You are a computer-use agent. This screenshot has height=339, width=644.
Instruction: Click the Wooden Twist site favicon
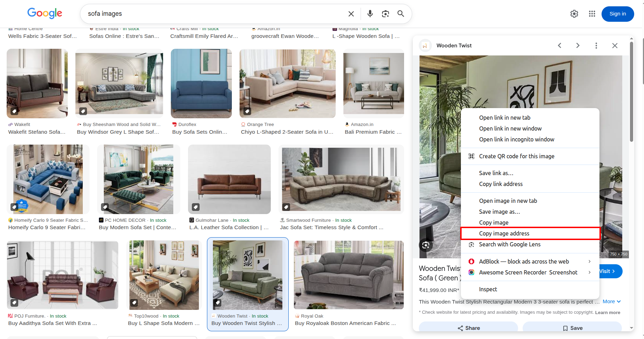click(425, 46)
